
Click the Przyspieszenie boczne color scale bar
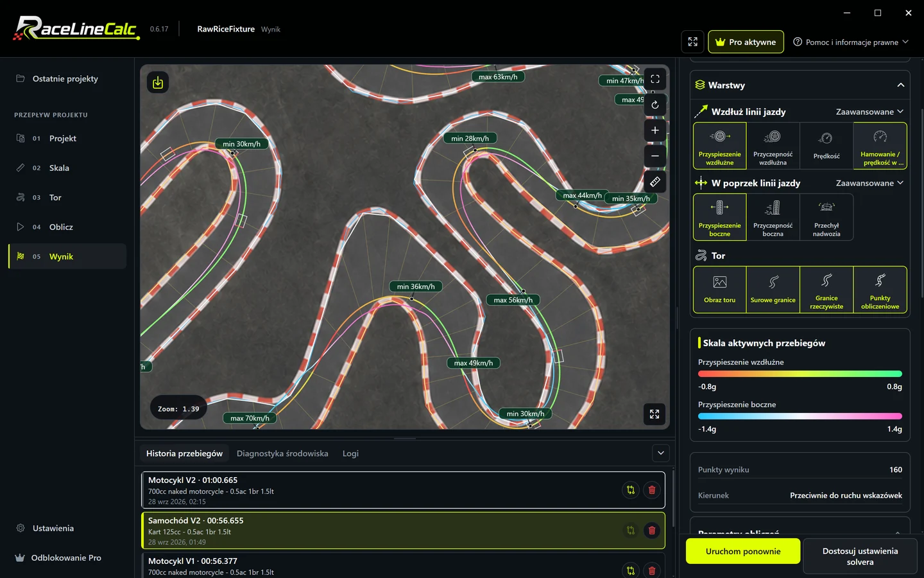coord(800,416)
